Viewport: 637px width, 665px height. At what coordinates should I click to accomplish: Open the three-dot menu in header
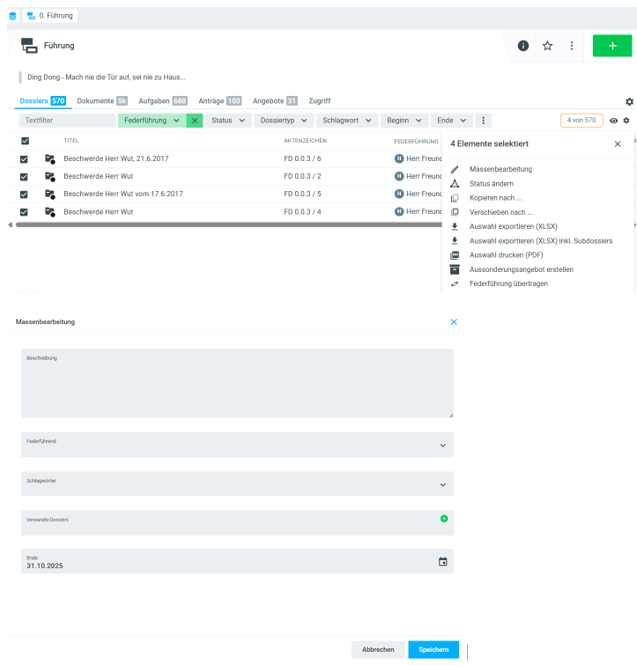571,46
